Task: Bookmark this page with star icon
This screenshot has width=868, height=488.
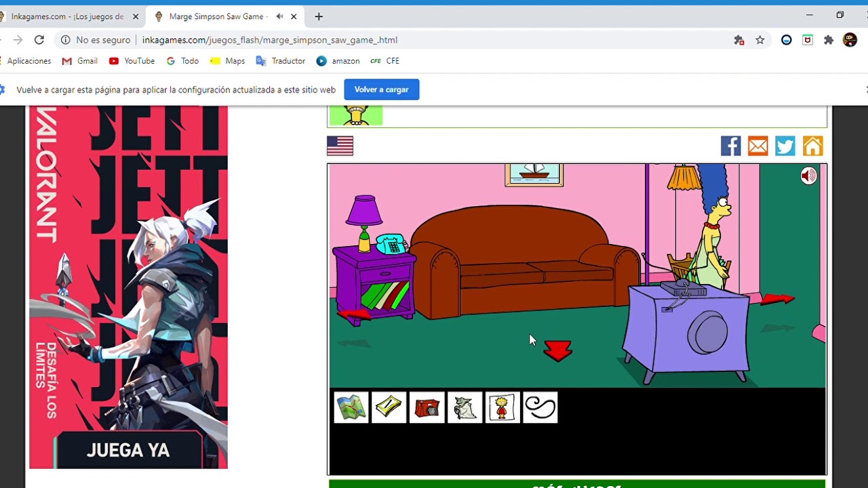Action: click(x=760, y=40)
